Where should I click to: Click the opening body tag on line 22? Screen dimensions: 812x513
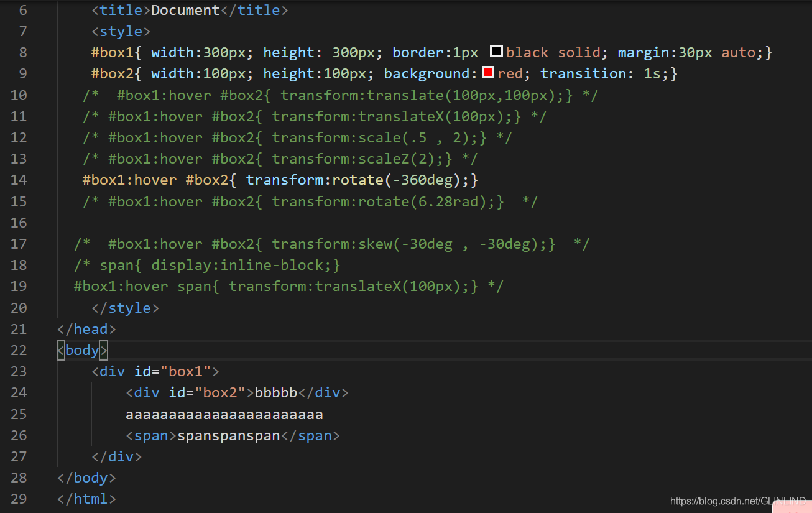[x=82, y=350]
